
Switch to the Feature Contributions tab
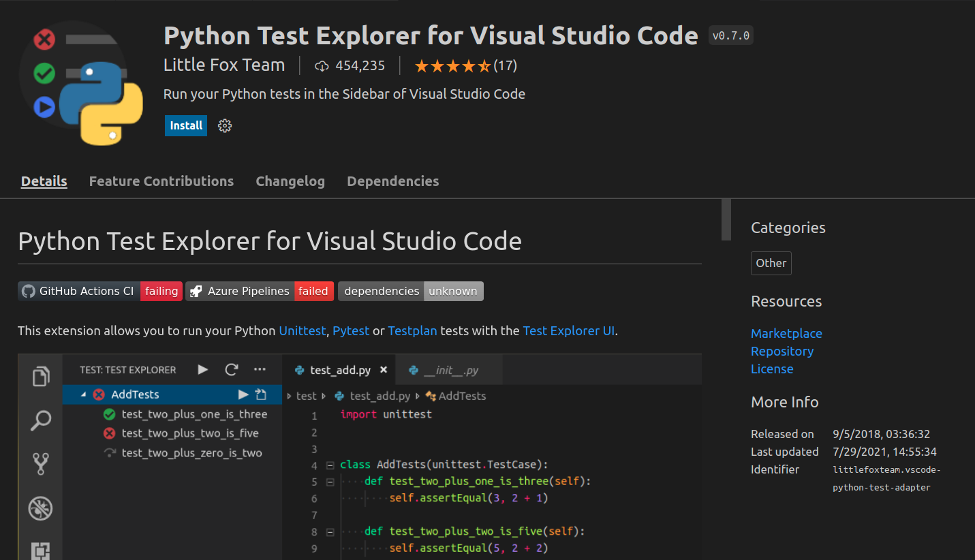[x=161, y=181]
